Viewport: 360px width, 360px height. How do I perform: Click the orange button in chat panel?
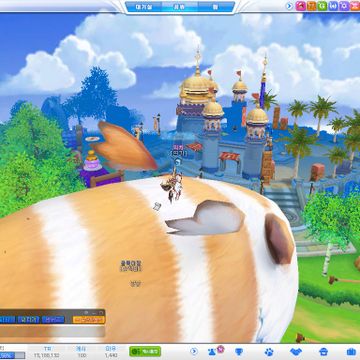(89, 320)
